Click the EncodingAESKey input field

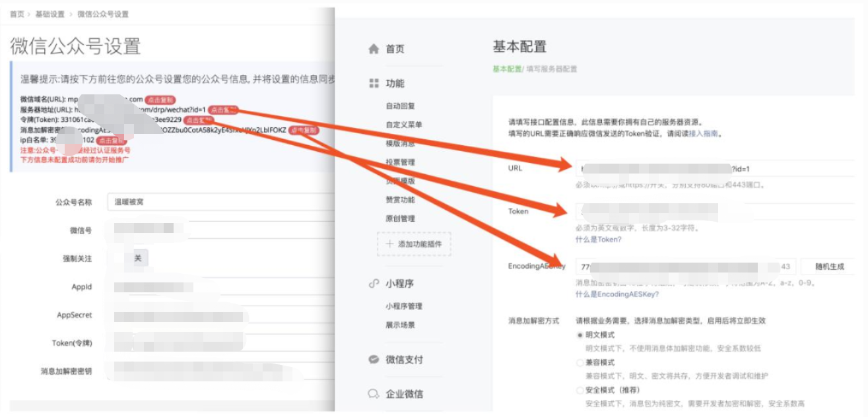tap(685, 267)
